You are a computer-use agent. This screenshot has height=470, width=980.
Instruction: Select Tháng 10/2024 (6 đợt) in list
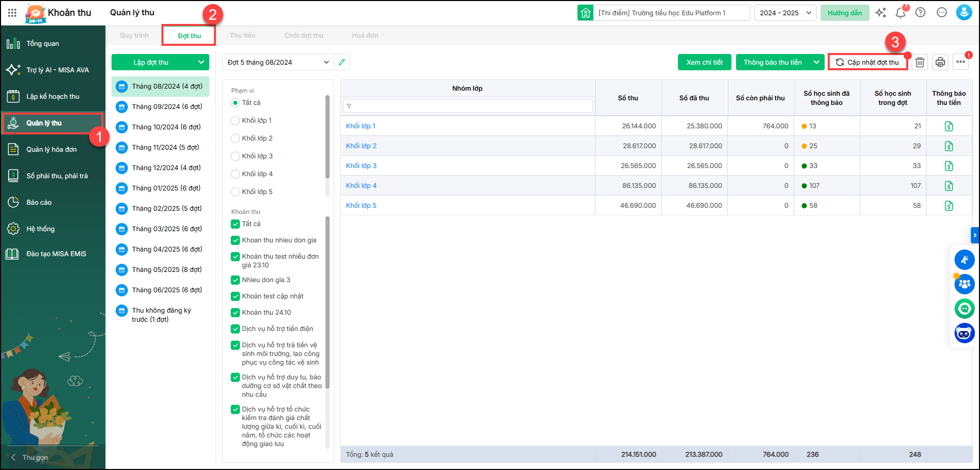pos(160,127)
